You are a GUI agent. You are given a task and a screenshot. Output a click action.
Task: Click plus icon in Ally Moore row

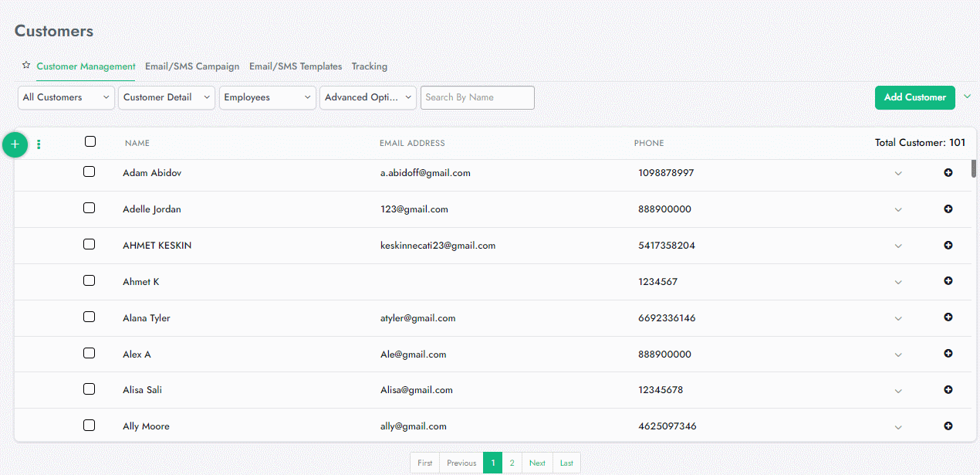948,426
